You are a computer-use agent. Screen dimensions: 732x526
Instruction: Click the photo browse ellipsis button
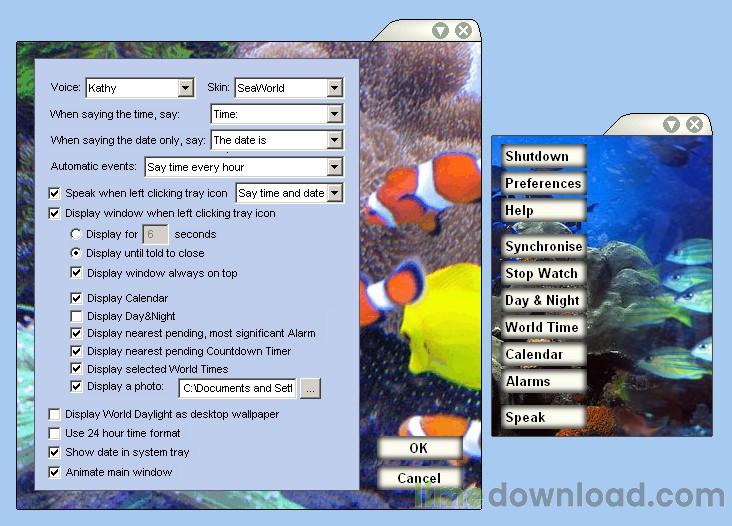click(310, 388)
